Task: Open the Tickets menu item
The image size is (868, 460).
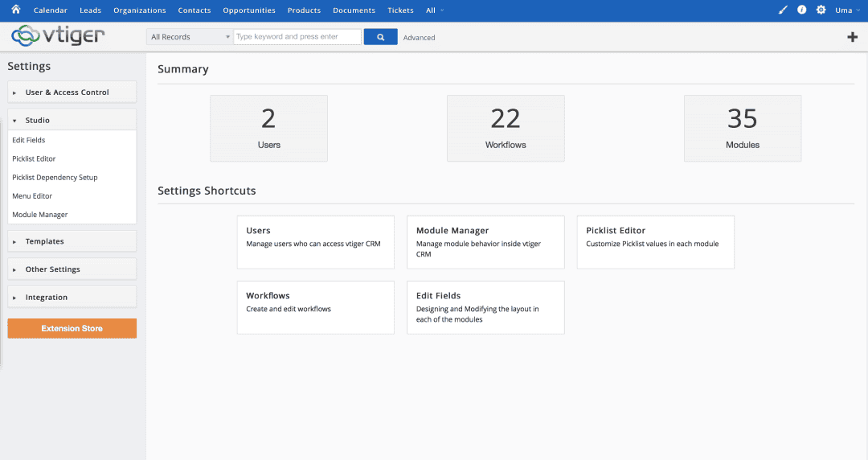Action: 400,10
